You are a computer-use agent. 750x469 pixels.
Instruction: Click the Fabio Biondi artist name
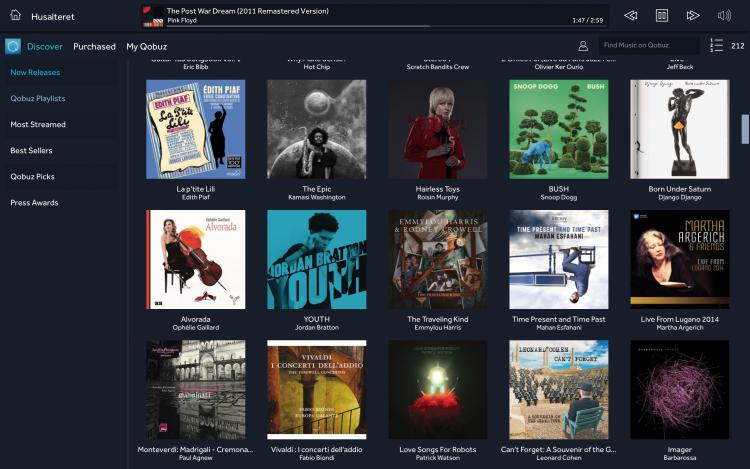tap(317, 458)
